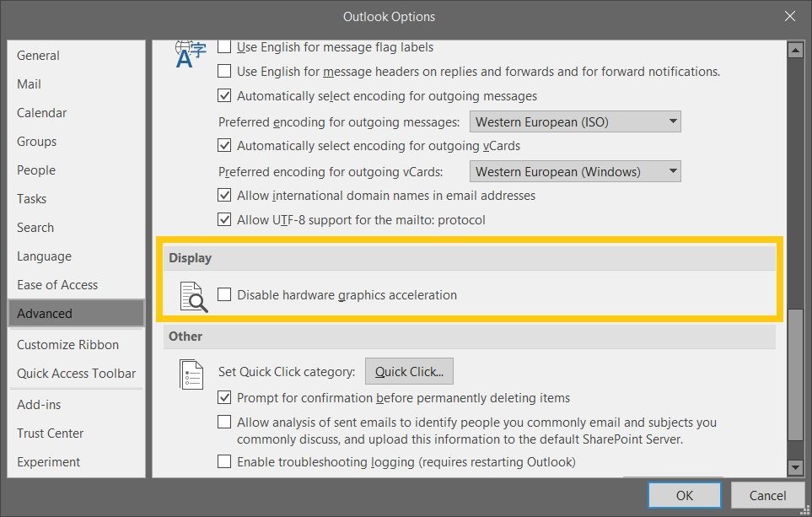Viewport: 812px width, 517px height.
Task: Enable Use English for message flag labels
Action: (x=224, y=47)
